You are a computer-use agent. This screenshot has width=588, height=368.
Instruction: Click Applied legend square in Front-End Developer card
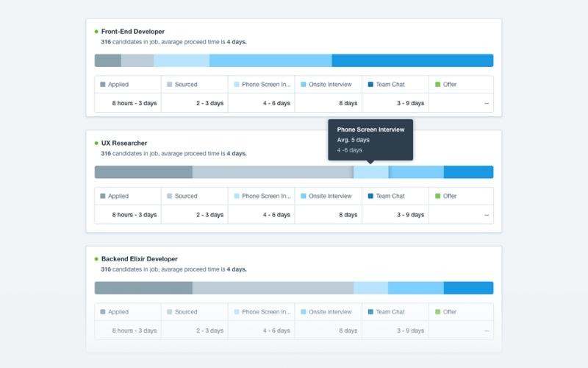click(x=103, y=85)
